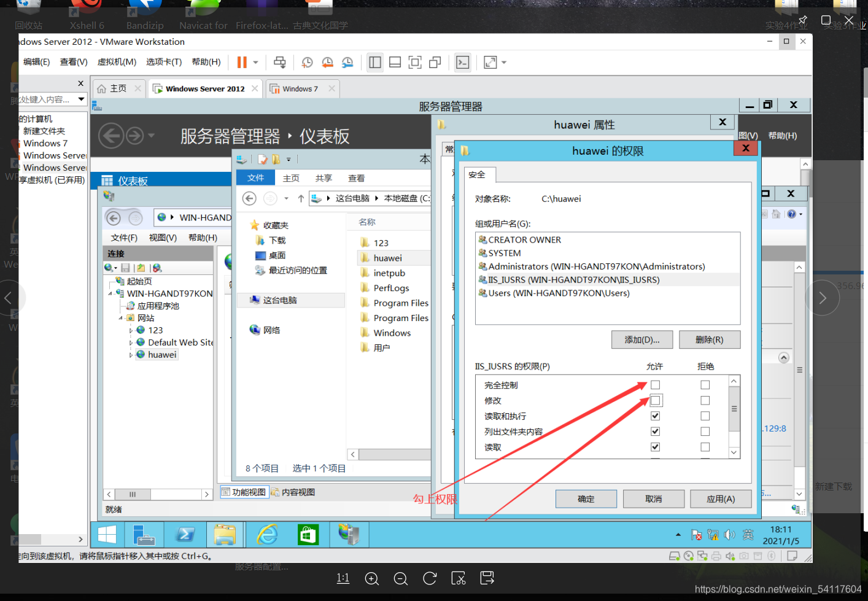Click the VMware unity mode icon

click(435, 62)
